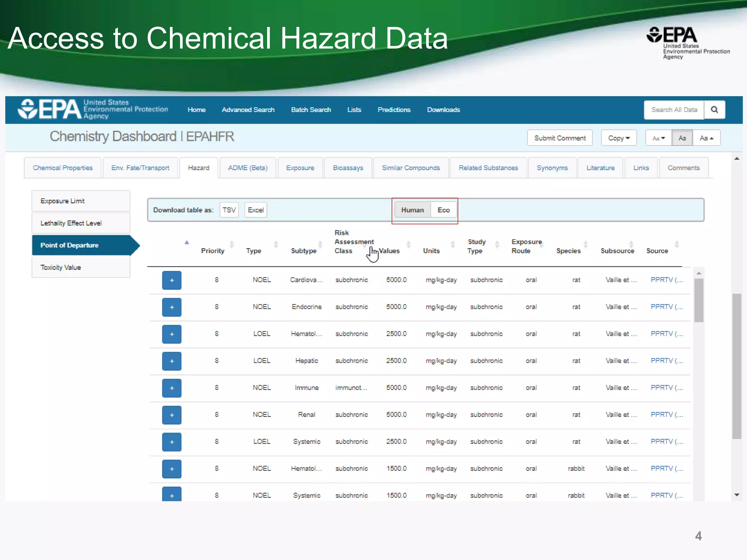This screenshot has height=560, width=747.
Task: Expand the Cardiova... row plus button
Action: (172, 280)
